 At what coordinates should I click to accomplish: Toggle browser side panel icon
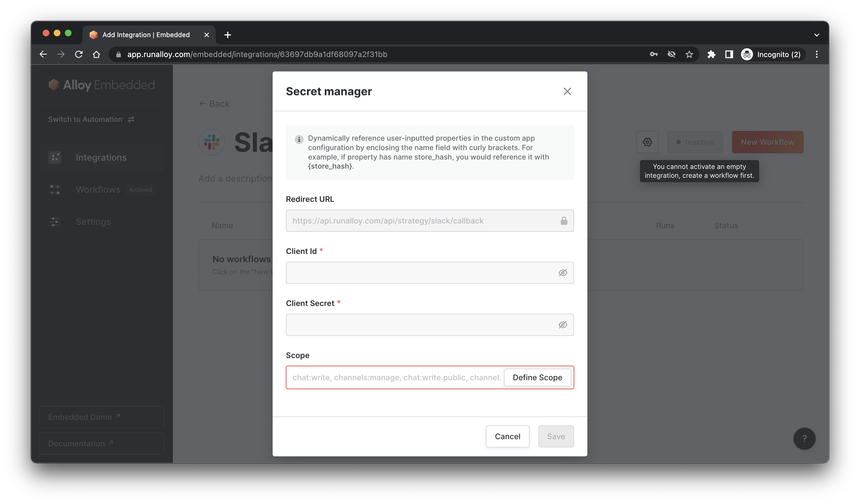coord(729,55)
